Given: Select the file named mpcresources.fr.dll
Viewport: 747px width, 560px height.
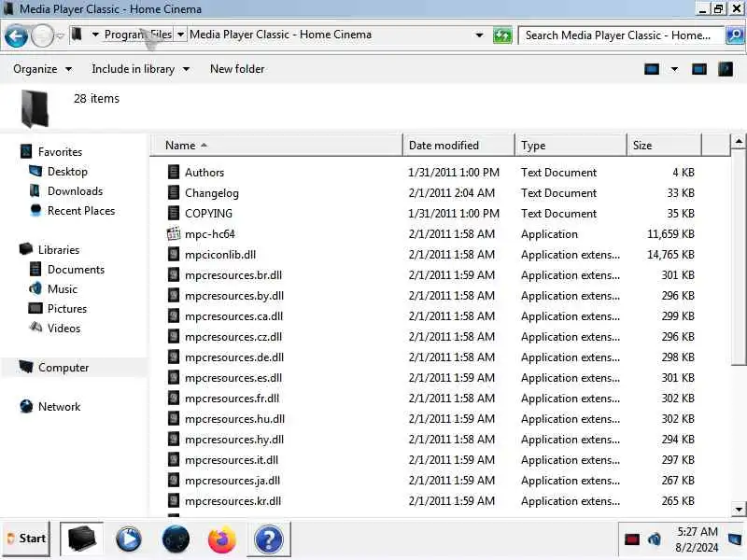Looking at the screenshot, I should [232, 399].
